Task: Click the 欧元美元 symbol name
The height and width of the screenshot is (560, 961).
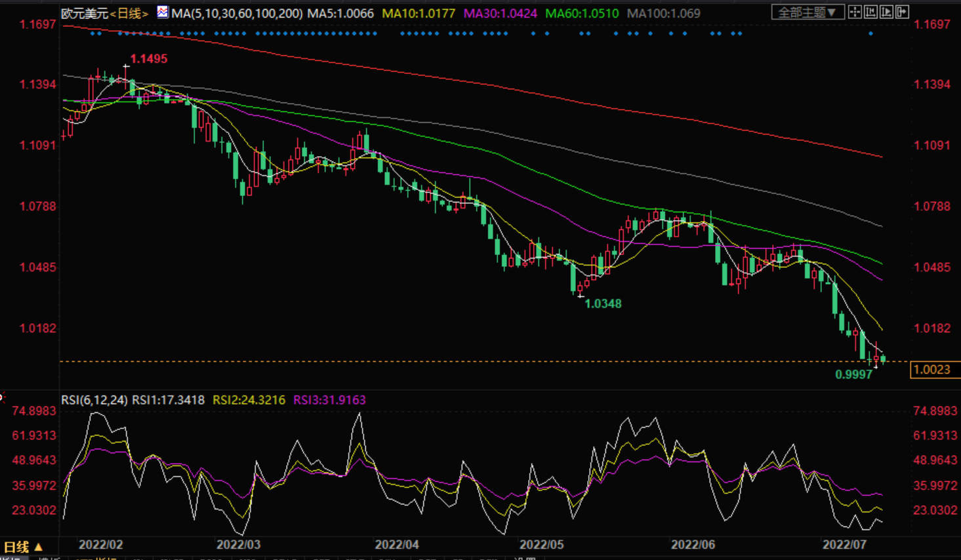Action: click(84, 13)
